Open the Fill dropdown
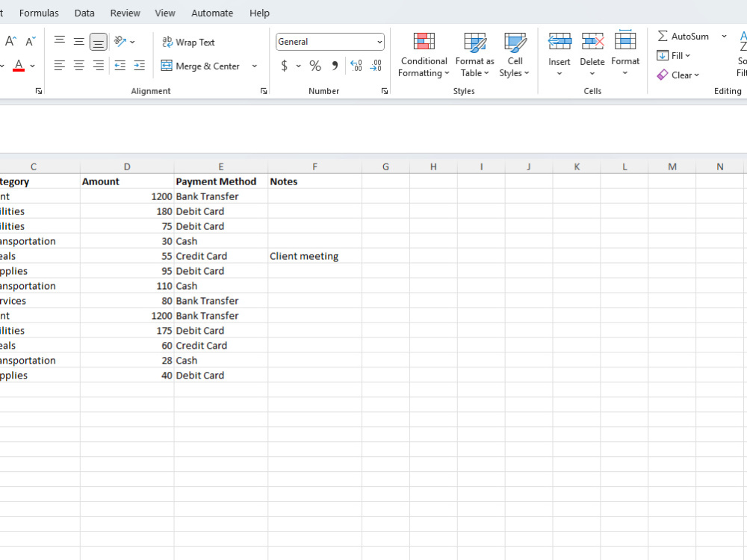The image size is (747, 560). pyautogui.click(x=673, y=56)
